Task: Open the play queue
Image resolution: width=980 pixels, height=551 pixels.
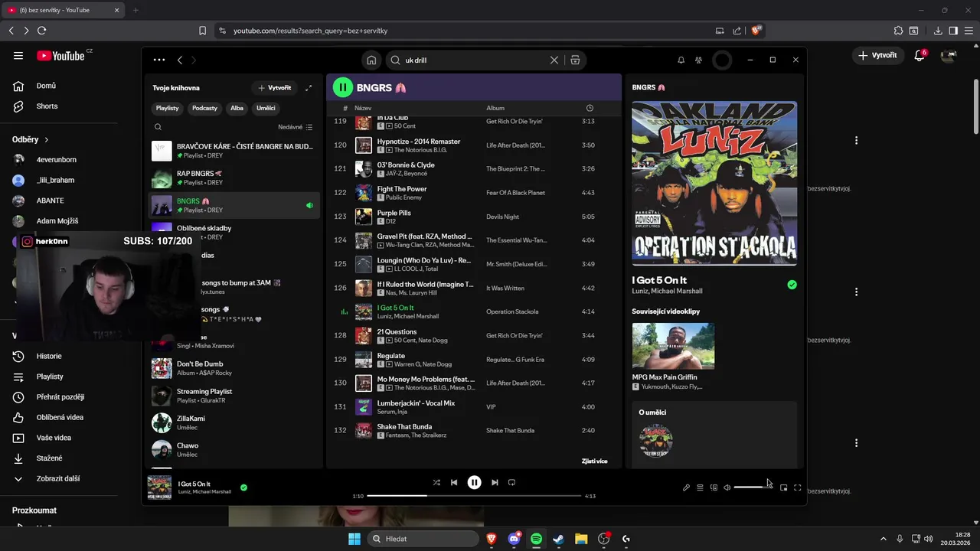Action: [x=700, y=487]
